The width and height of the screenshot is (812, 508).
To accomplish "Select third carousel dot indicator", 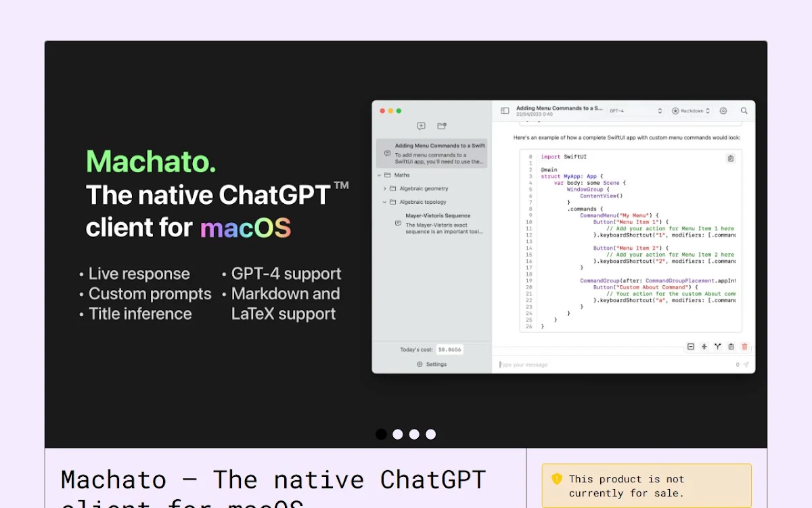I will pyautogui.click(x=414, y=434).
